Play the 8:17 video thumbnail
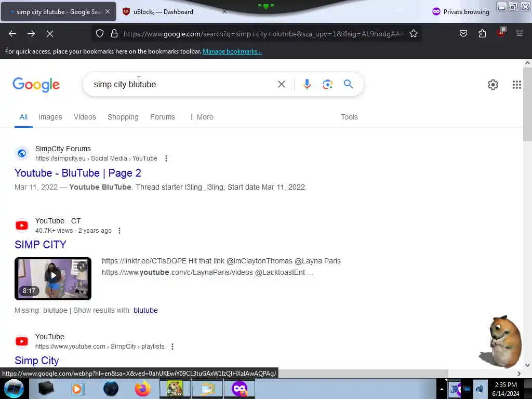 click(53, 278)
